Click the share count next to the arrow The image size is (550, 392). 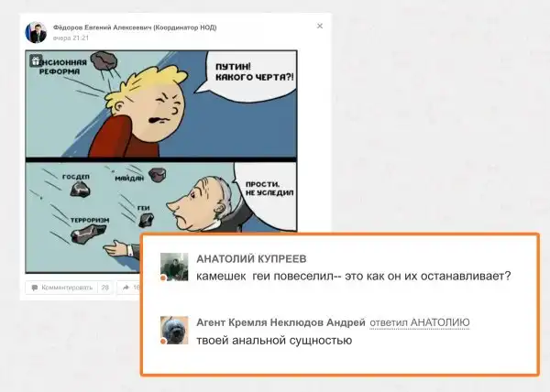pos(136,288)
